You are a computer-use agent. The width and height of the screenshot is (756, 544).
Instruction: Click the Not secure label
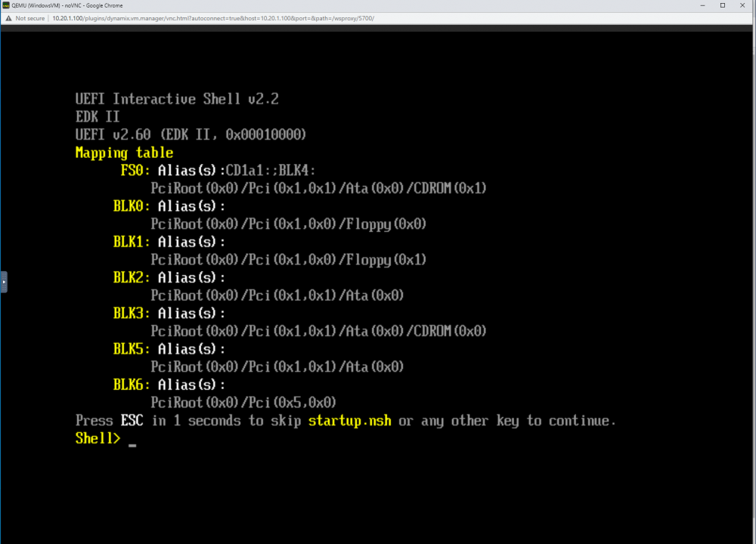click(x=30, y=18)
